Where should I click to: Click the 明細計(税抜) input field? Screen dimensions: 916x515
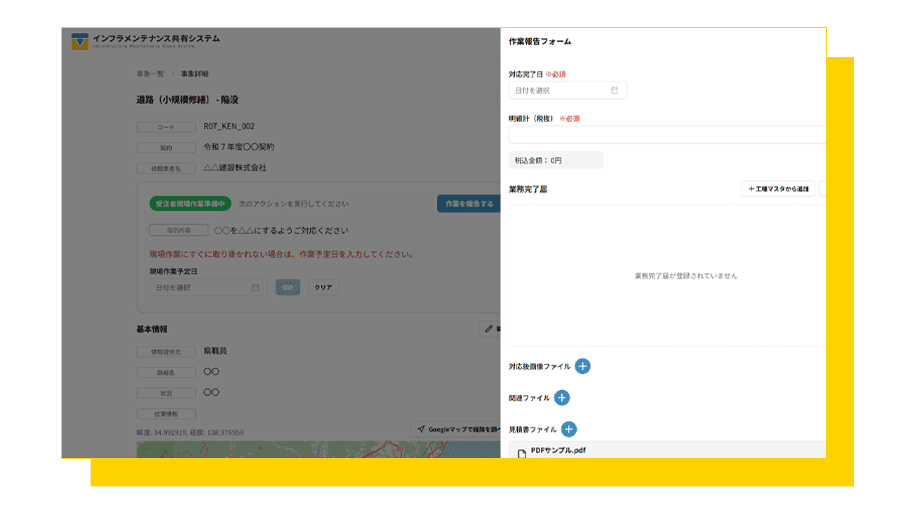[x=667, y=135]
